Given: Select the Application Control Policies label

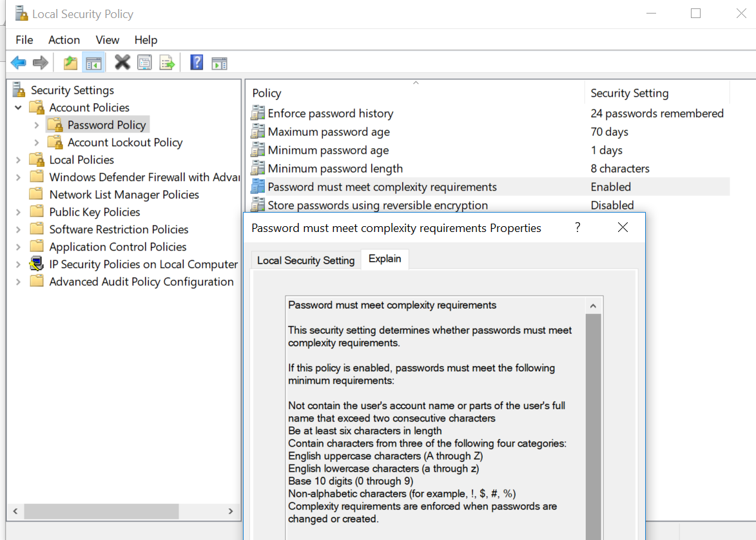Looking at the screenshot, I should pos(118,246).
